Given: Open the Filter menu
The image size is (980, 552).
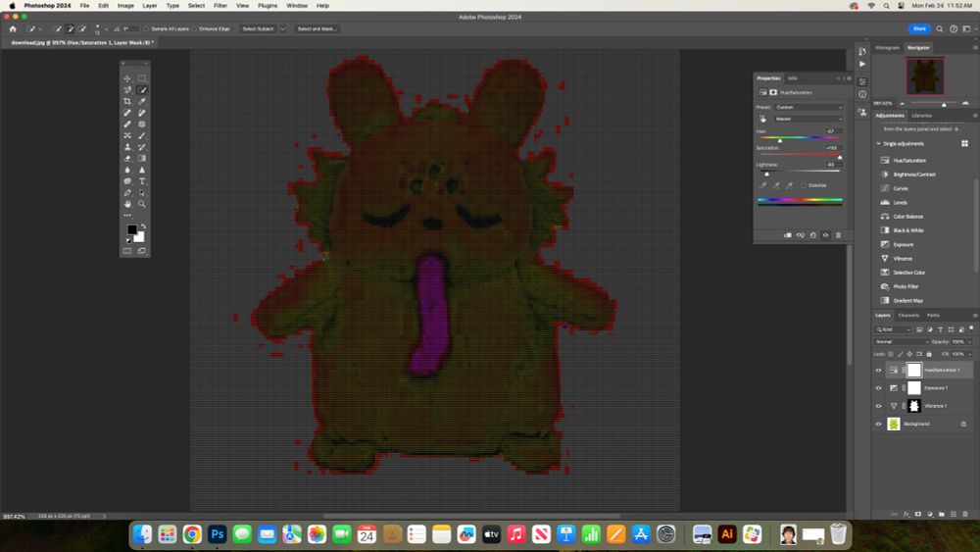Looking at the screenshot, I should click(220, 6).
